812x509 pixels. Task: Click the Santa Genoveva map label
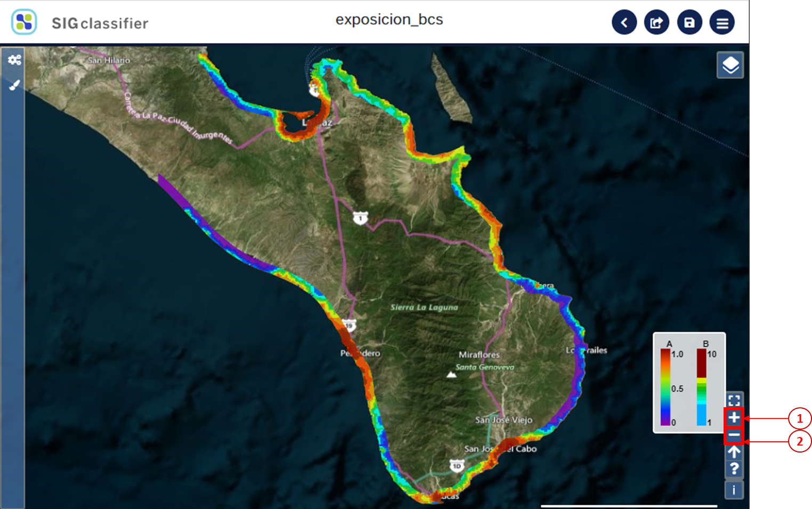pos(485,367)
